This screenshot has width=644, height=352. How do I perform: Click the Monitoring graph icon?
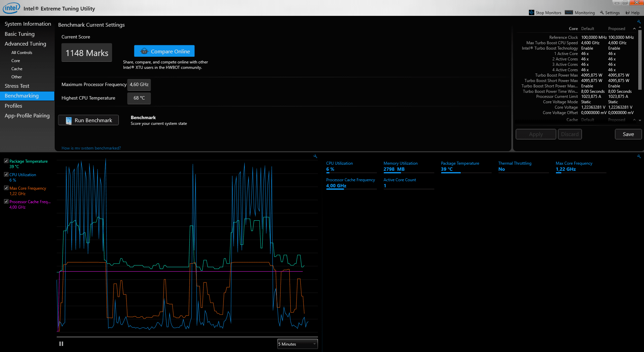(x=569, y=12)
